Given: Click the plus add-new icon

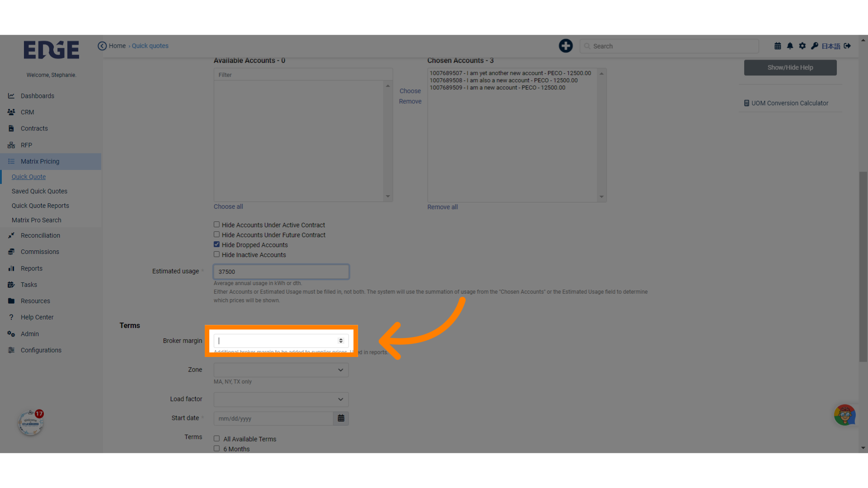Looking at the screenshot, I should pos(566,46).
